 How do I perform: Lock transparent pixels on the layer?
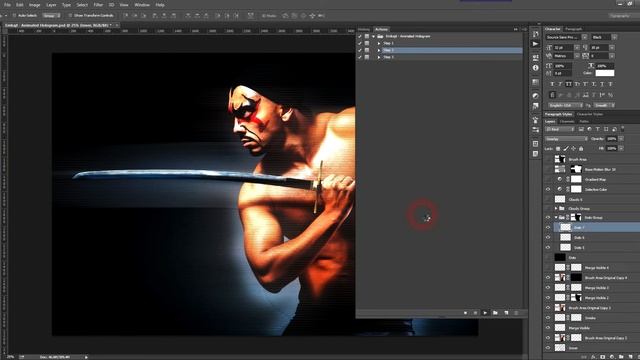point(558,149)
